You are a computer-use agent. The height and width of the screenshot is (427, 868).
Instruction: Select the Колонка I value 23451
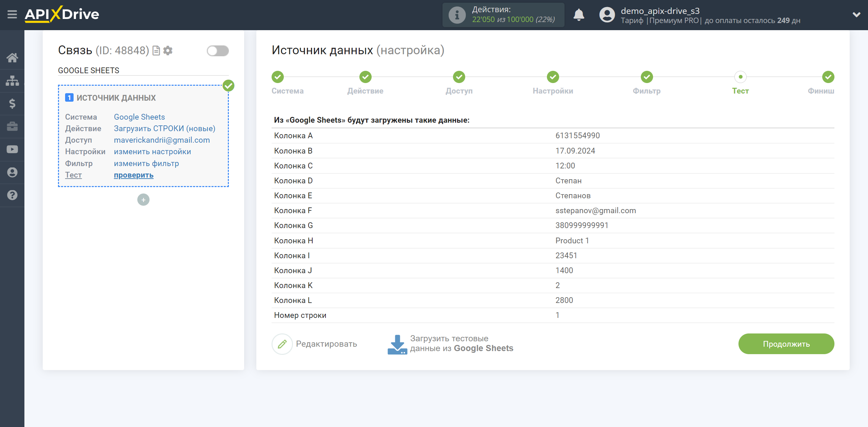click(566, 256)
